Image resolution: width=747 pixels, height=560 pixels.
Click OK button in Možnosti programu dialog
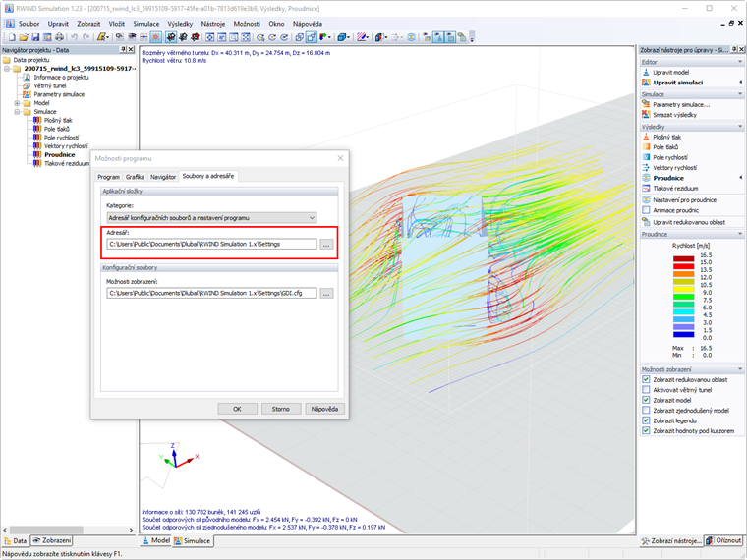[x=237, y=409]
